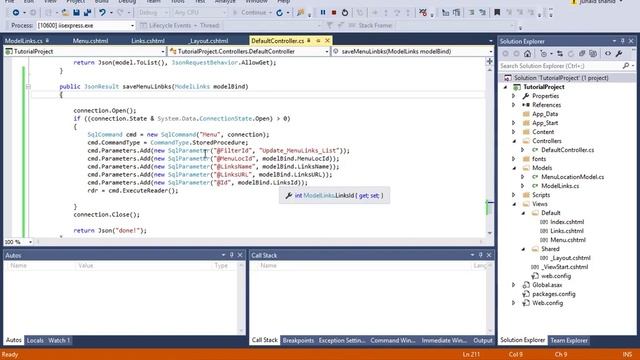Click the editor horizontal scrollbar
The width and height of the screenshot is (640, 360).
click(x=261, y=242)
